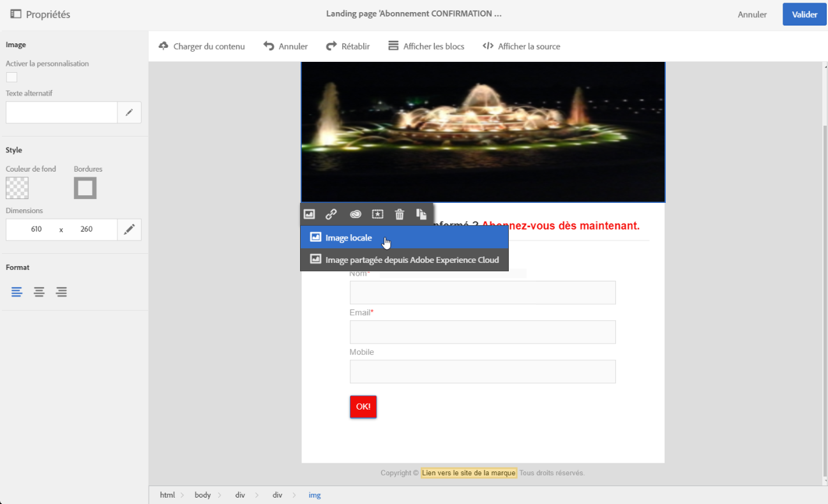Image resolution: width=828 pixels, height=504 pixels.
Task: Select body in the breadcrumb
Action: click(x=202, y=495)
